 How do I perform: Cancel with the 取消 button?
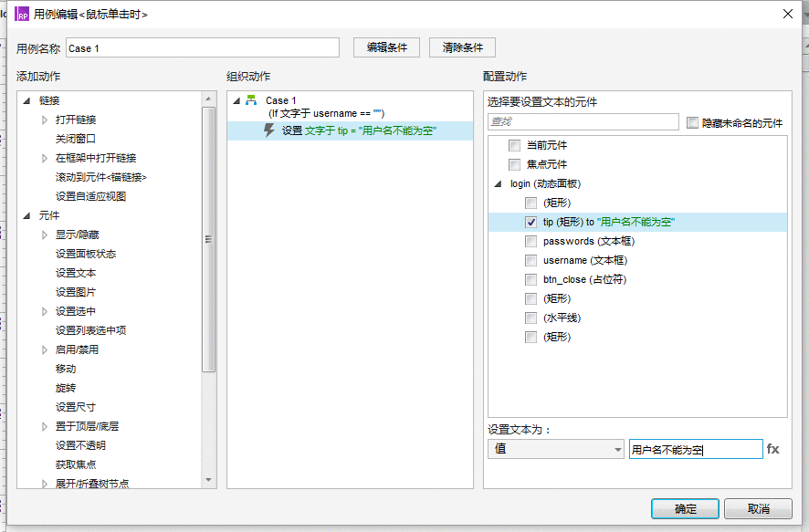758,509
